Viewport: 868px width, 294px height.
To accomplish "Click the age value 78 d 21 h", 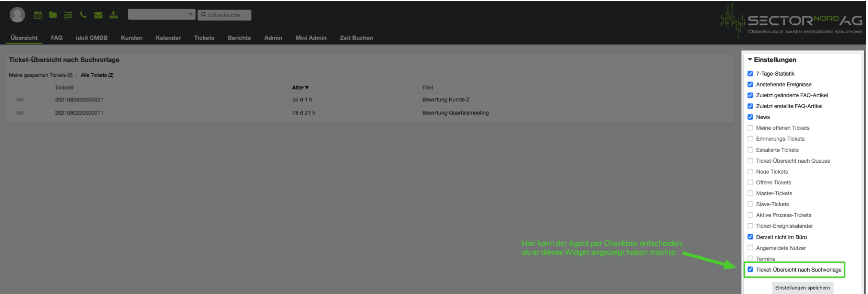I will coord(304,113).
